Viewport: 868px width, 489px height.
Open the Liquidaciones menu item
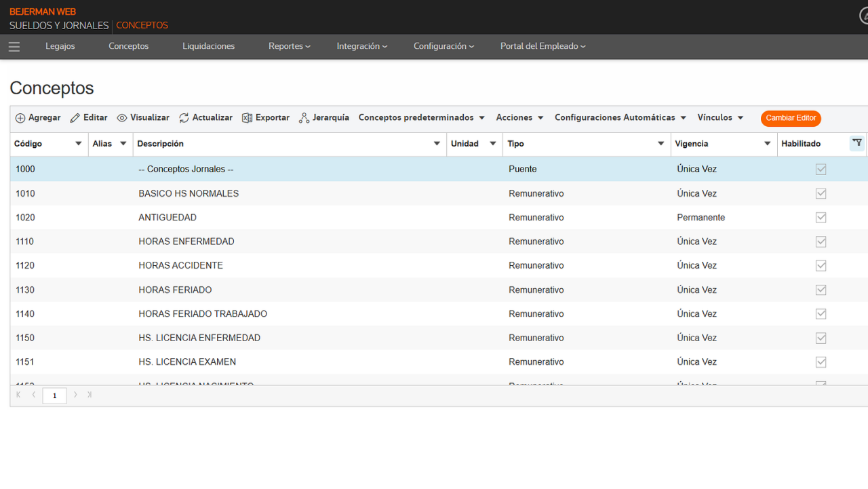[209, 46]
